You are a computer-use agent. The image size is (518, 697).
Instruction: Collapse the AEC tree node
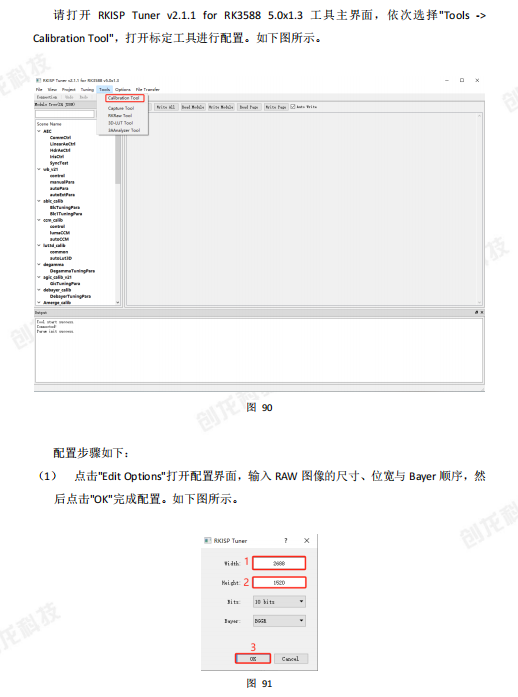[x=39, y=131]
